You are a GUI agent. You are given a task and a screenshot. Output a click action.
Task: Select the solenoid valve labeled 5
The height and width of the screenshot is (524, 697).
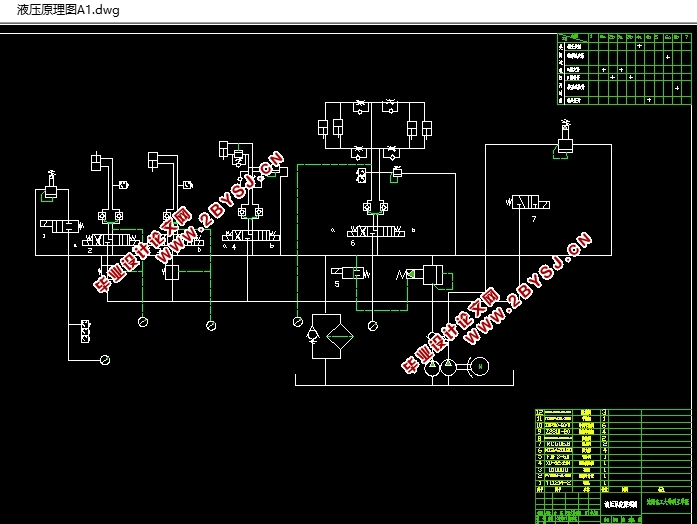coord(351,273)
